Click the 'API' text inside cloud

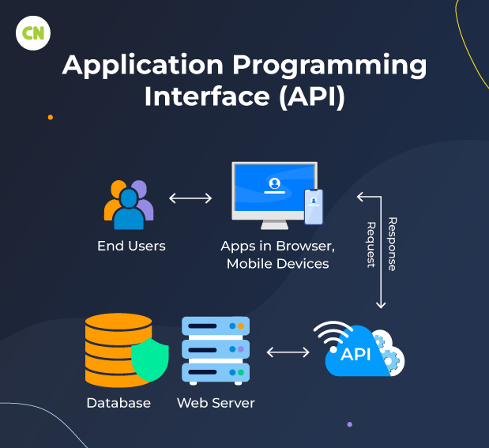tap(355, 355)
